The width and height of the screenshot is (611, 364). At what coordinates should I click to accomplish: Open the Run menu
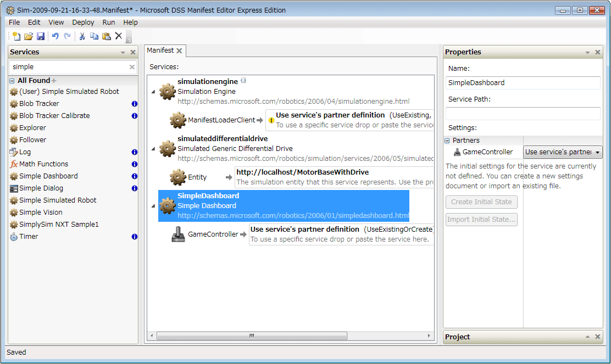109,22
